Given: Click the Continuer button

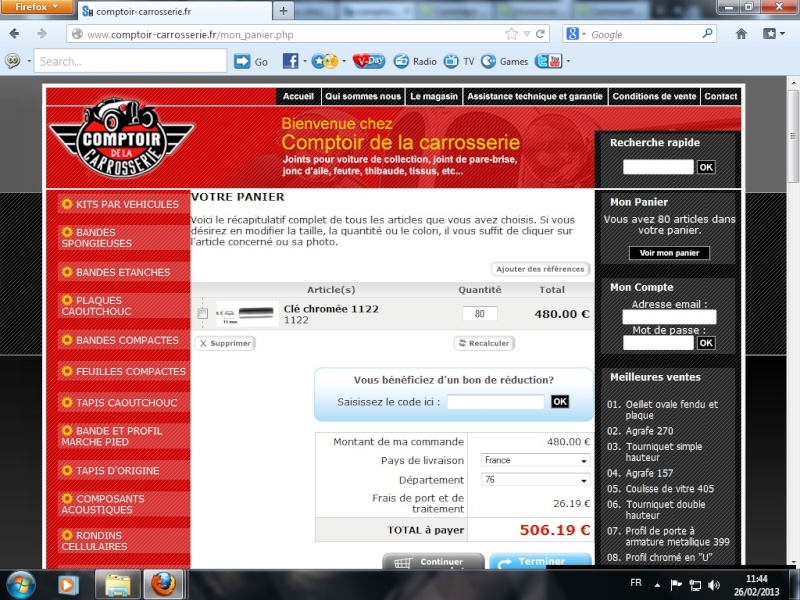Looking at the screenshot, I should [x=433, y=562].
